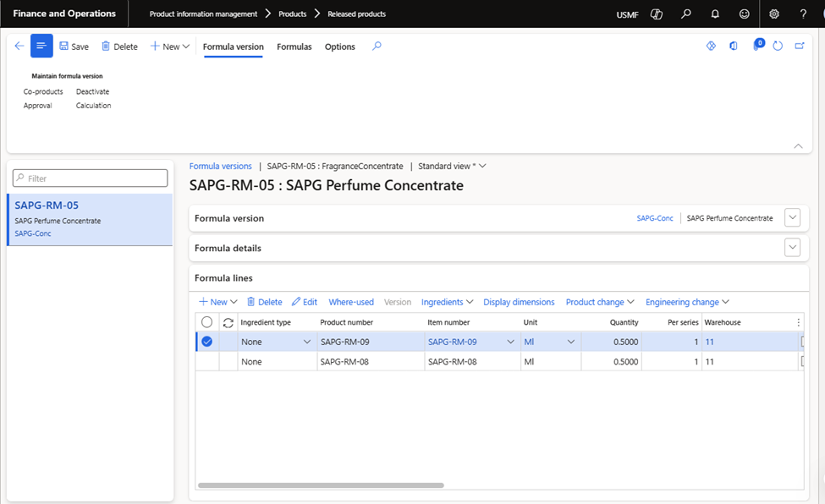Open Unit dropdown in the selected row
The width and height of the screenshot is (825, 504).
[571, 342]
